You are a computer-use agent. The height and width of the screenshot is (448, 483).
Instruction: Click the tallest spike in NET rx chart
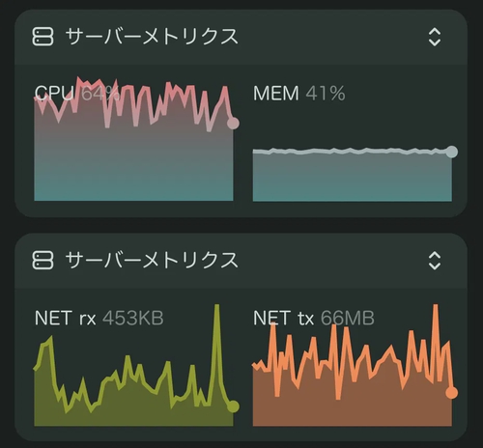(x=217, y=309)
